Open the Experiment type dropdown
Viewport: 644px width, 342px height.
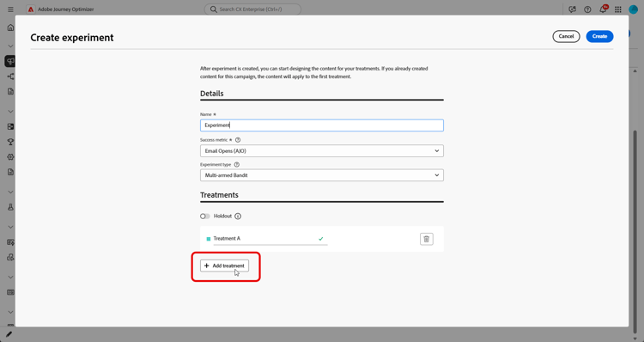click(x=322, y=175)
